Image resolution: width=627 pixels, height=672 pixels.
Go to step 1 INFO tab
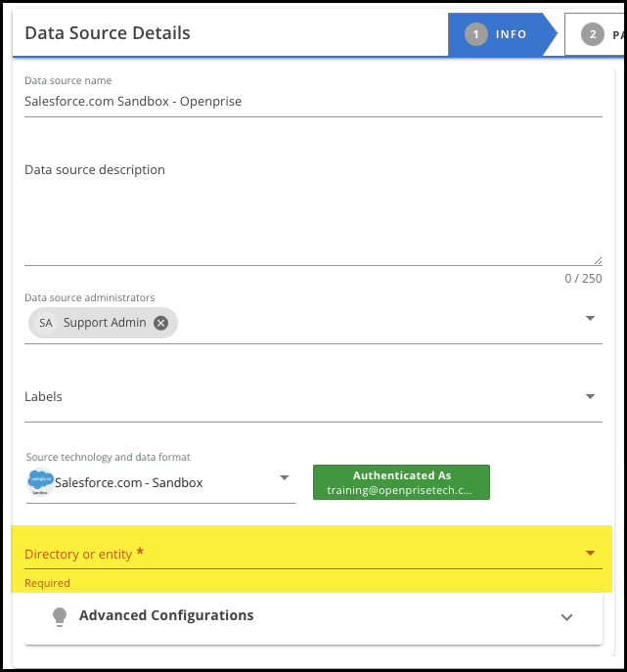click(x=502, y=34)
